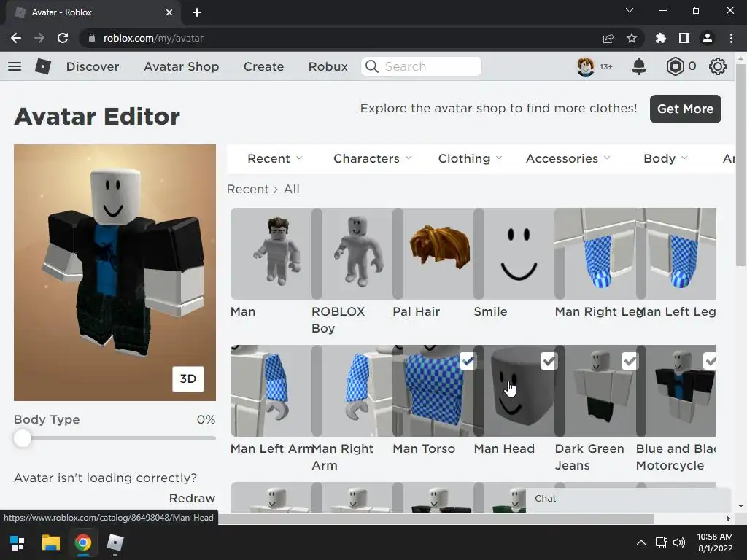Viewport: 747px width, 560px height.
Task: Expand the Accessories category dropdown
Action: point(568,158)
